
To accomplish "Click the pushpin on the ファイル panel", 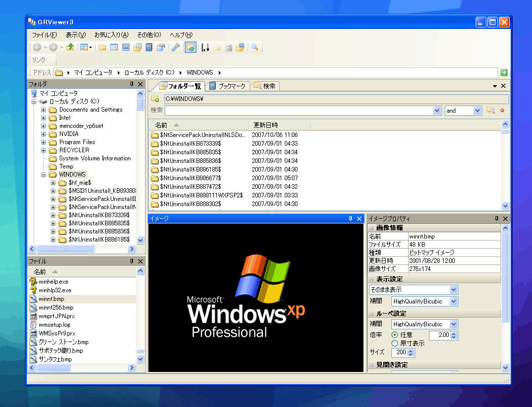I will click(131, 261).
